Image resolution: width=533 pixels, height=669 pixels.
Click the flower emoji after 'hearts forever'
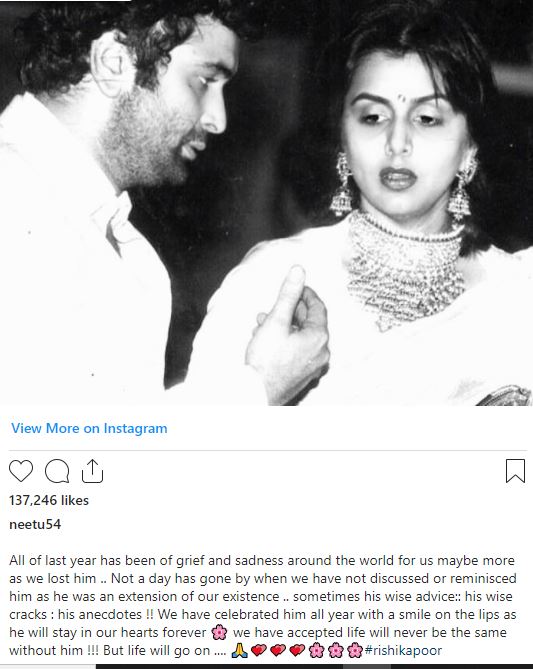click(x=219, y=632)
